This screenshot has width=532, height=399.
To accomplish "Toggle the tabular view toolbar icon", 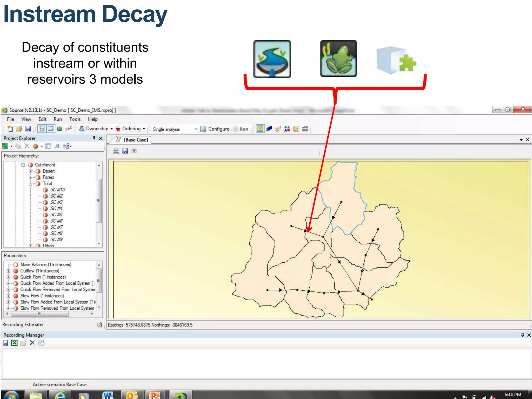I will tap(51, 129).
